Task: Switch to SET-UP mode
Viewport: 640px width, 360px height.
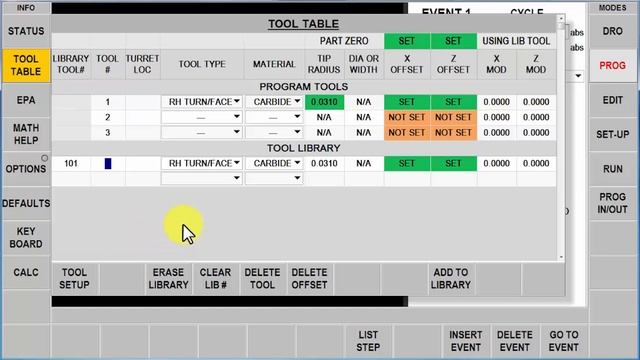Action: [612, 134]
